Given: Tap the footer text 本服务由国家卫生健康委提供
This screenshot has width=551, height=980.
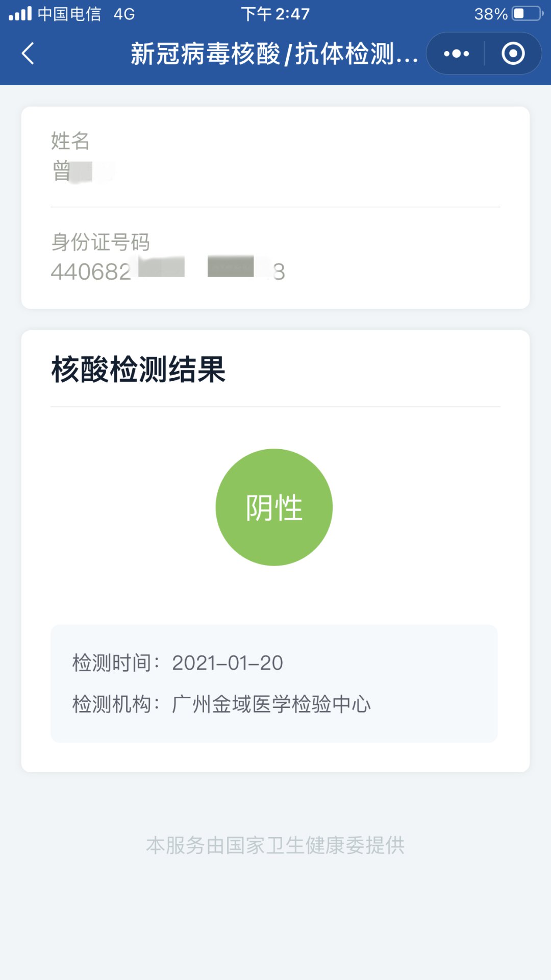Looking at the screenshot, I should pos(275,845).
